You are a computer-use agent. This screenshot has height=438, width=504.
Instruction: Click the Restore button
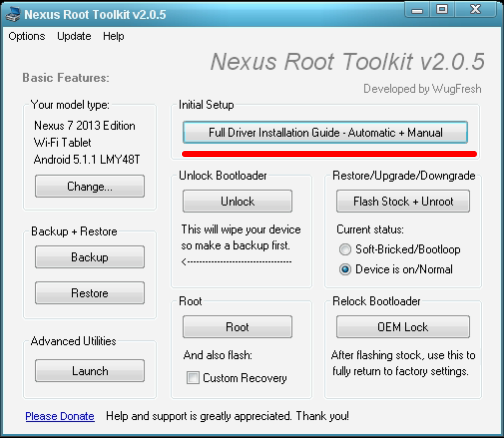coord(90,293)
